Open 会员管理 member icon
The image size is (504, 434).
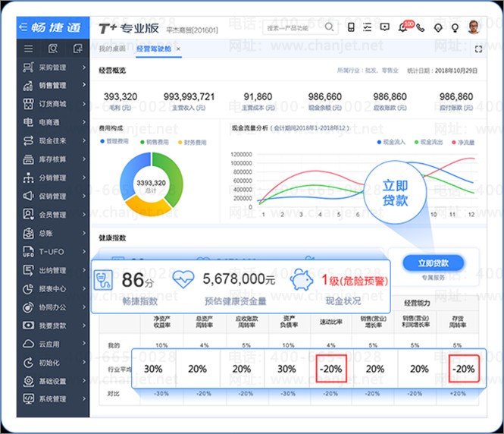coord(28,214)
